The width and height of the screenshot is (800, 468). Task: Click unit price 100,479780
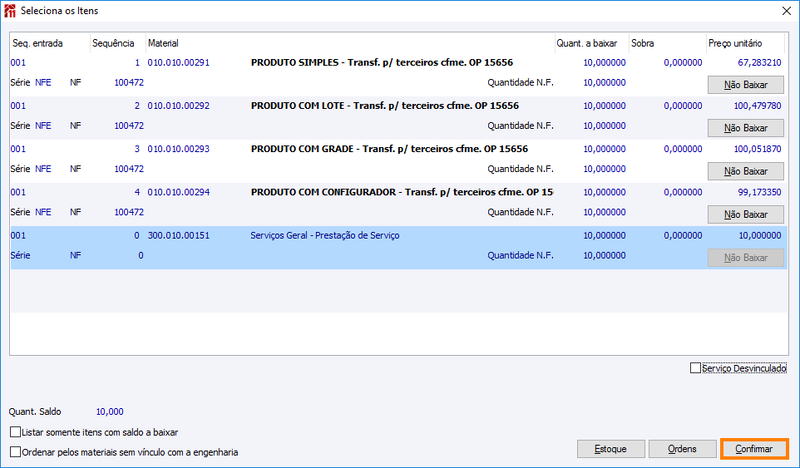(x=757, y=106)
